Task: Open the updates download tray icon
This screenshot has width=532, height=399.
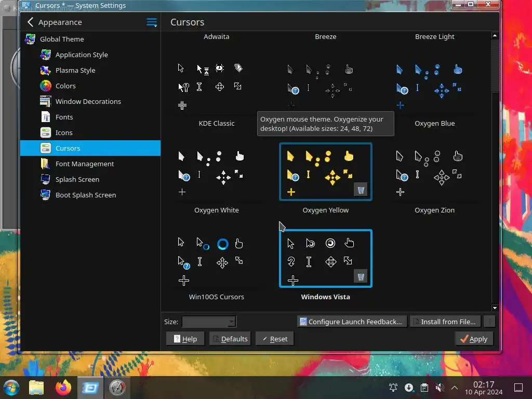Action: pyautogui.click(x=409, y=388)
